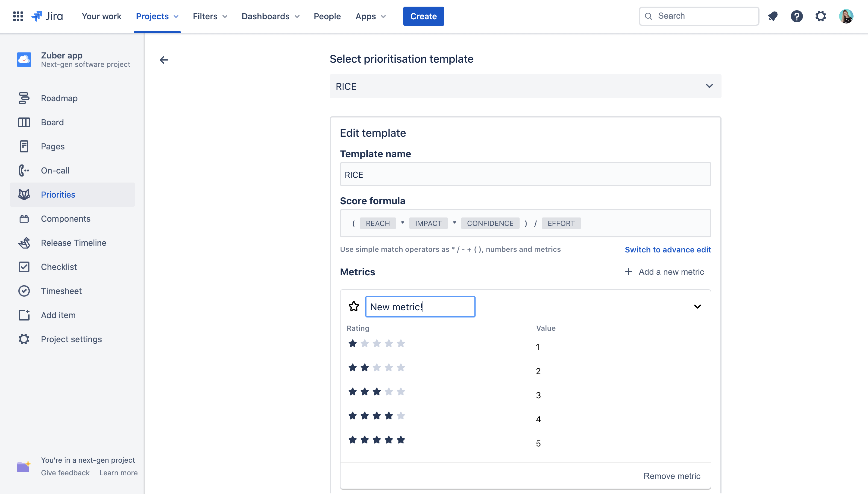Viewport: 868px width, 494px height.
Task: Open the user profile avatar
Action: click(x=846, y=16)
